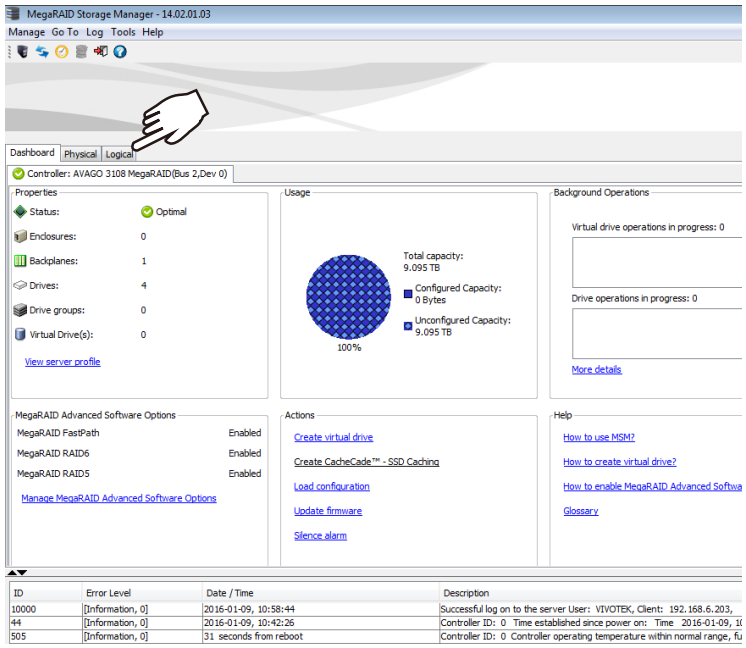Click the green check icon on Controller tab
Viewport: 746px width, 648px height.
click(19, 174)
